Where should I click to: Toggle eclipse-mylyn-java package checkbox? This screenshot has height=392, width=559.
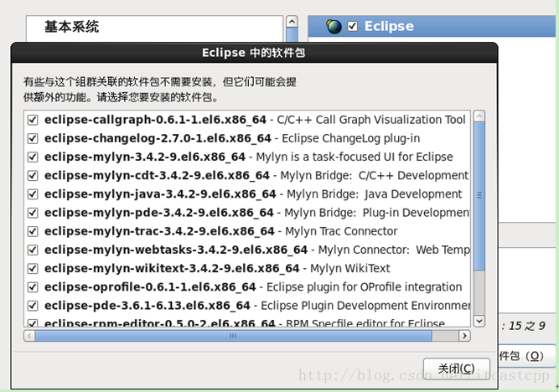pyautogui.click(x=33, y=193)
